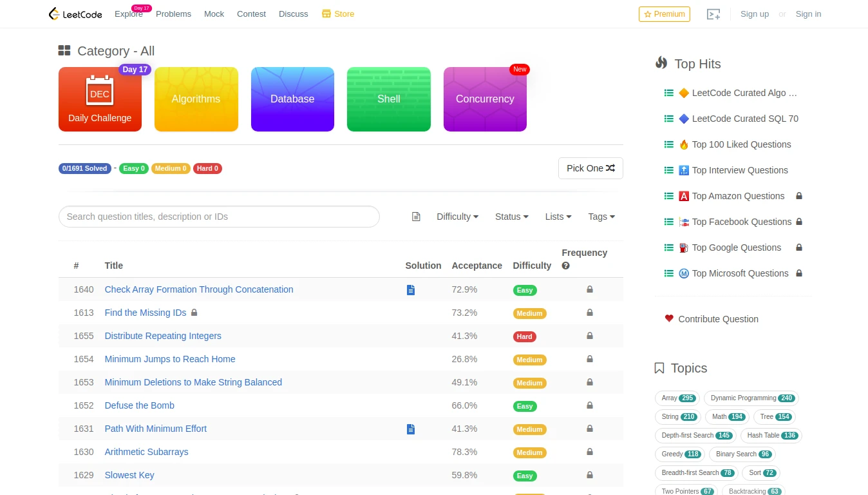
Task: Expand the Difficulty filter dropdown
Action: (x=457, y=217)
